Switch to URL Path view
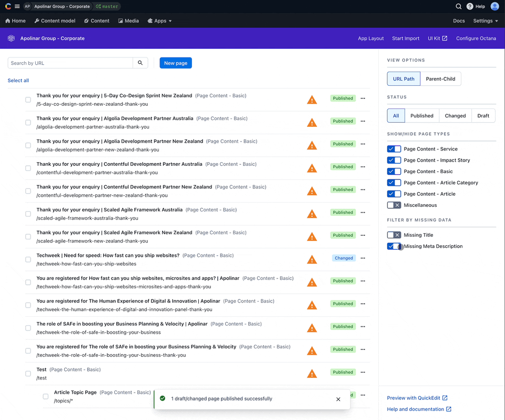 click(403, 78)
